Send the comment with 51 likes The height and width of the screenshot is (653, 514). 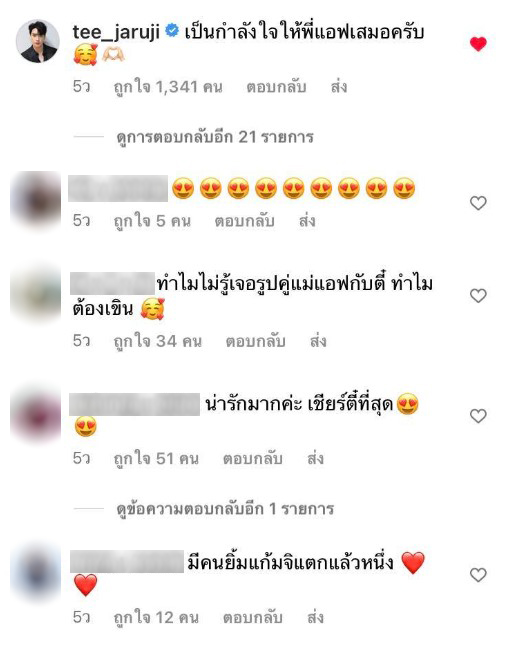[x=315, y=459]
